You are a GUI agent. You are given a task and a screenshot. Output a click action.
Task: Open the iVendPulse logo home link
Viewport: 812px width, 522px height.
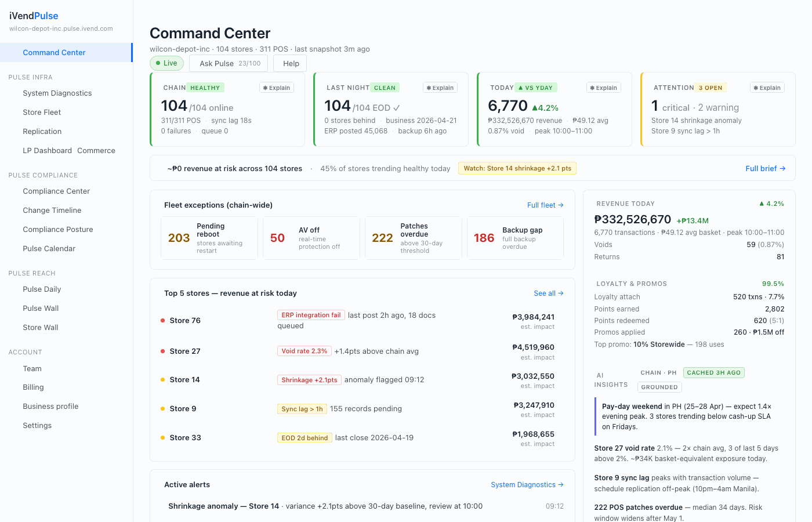point(34,16)
